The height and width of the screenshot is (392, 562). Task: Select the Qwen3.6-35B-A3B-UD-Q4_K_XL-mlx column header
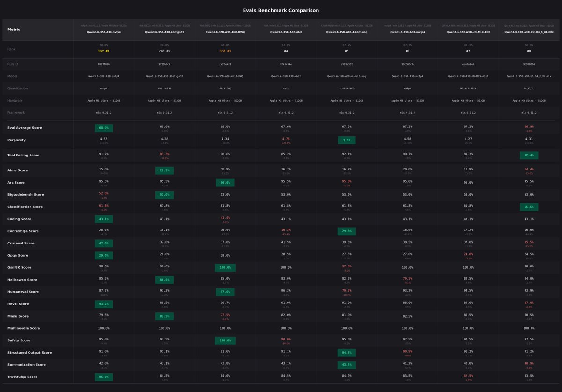point(529,32)
